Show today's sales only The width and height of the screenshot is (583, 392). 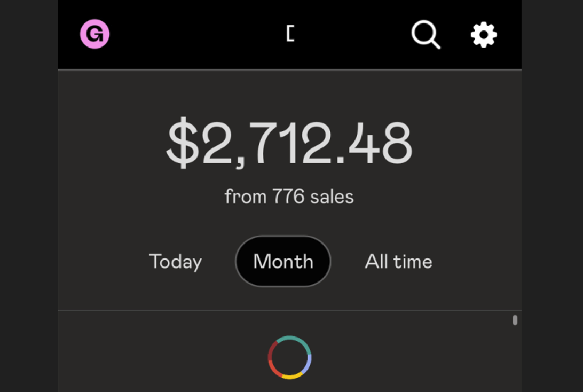tap(176, 262)
